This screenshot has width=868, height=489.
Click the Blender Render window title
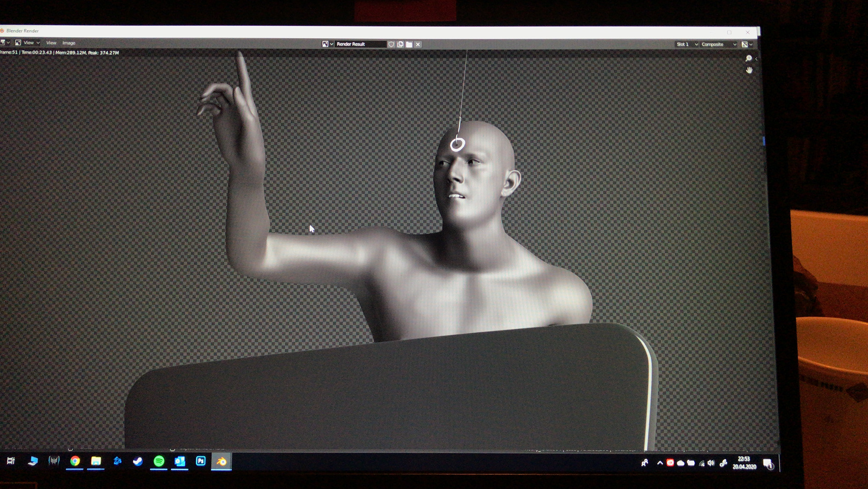23,31
